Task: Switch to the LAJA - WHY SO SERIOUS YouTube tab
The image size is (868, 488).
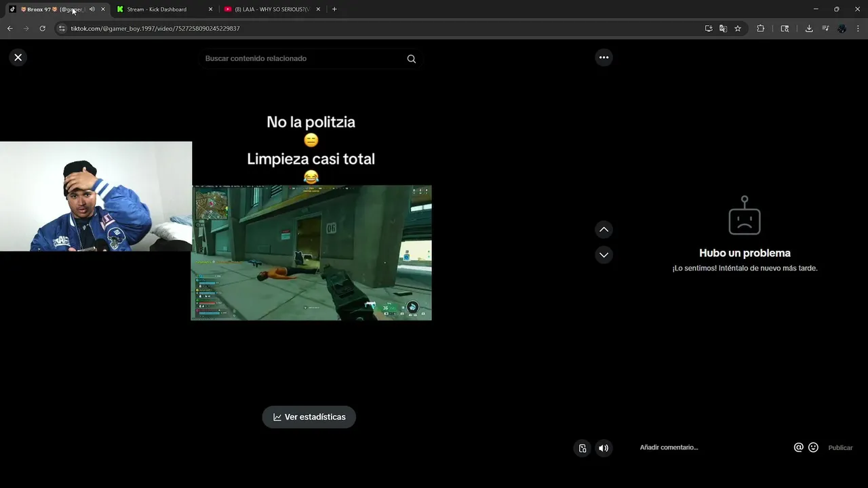Action: 272,9
